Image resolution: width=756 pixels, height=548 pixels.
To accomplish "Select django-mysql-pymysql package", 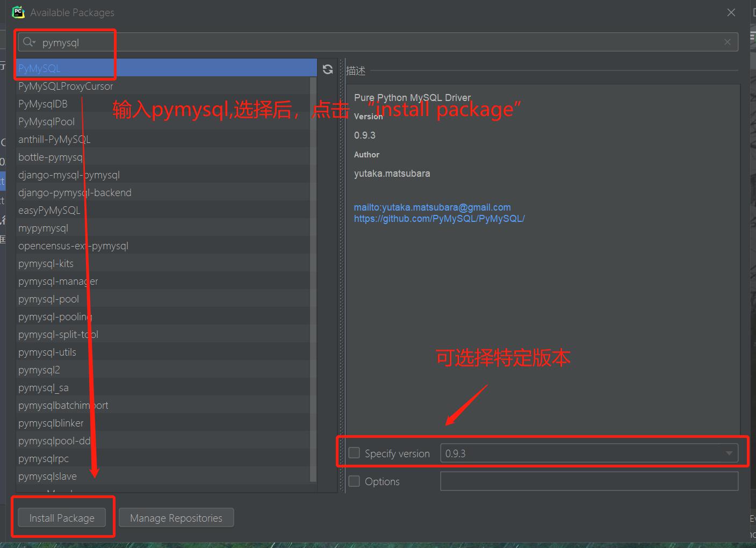I will tap(163, 175).
